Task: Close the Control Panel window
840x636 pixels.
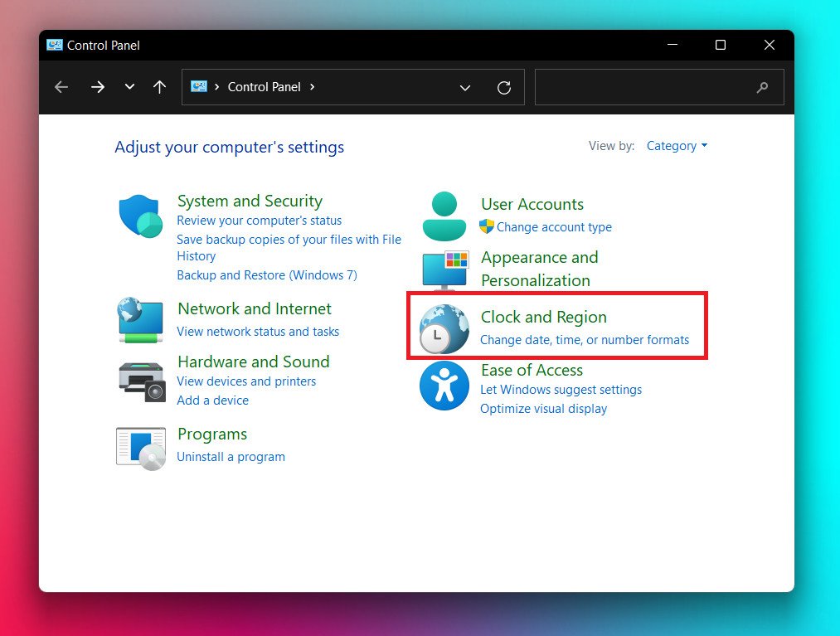Action: (x=770, y=45)
